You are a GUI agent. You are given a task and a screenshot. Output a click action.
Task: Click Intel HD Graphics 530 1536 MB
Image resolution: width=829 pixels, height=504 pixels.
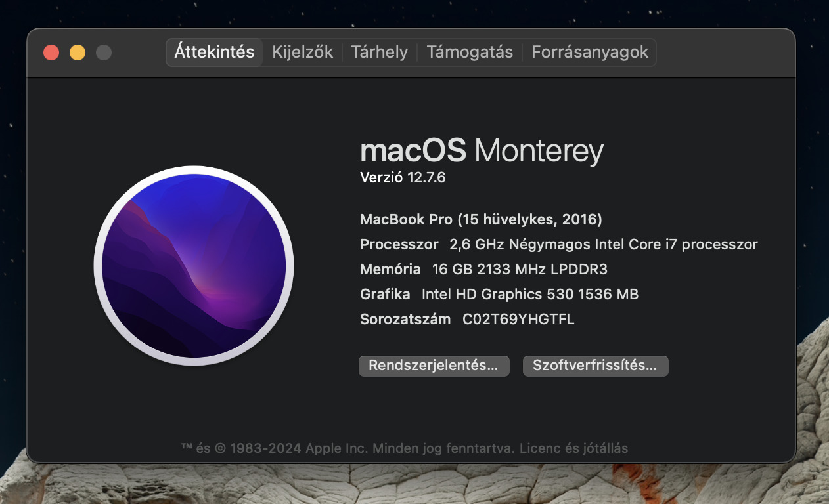(x=529, y=295)
